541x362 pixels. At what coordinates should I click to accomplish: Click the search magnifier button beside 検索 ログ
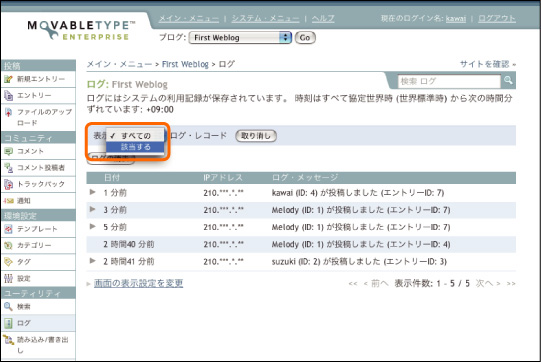pyautogui.click(x=508, y=80)
